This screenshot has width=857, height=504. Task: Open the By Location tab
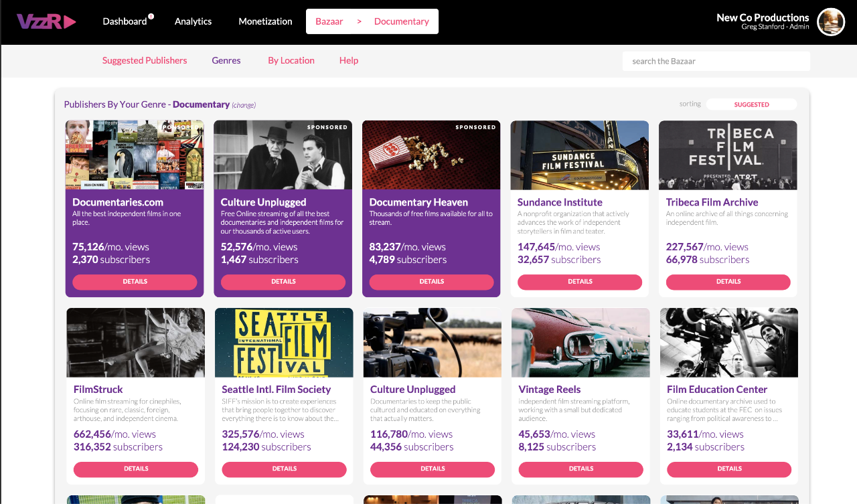291,60
